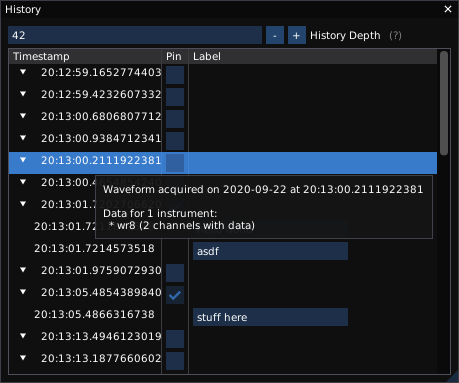Increase history depth with the plus button
This screenshot has height=383, width=459.
[297, 35]
